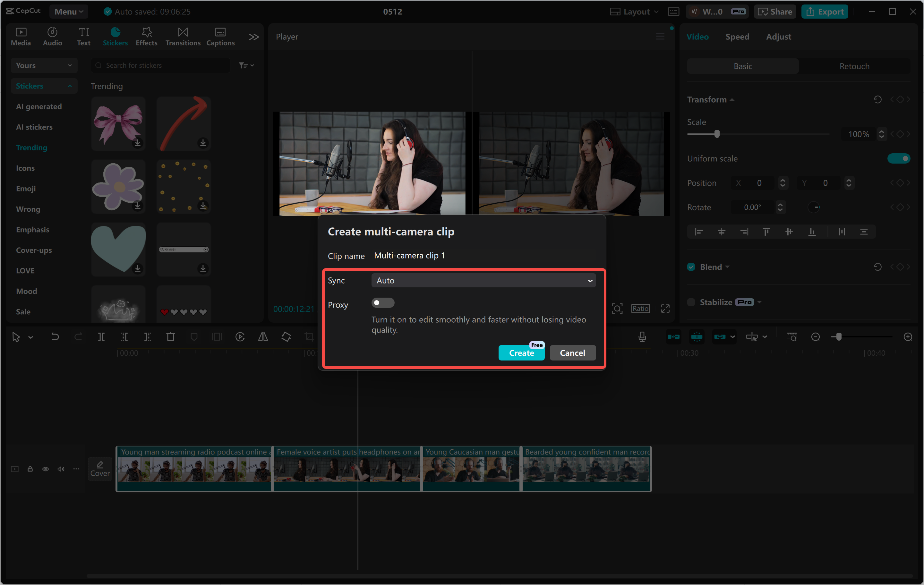Screen dimensions: 924x585
Task: Click the Undo icon
Action: click(55, 337)
